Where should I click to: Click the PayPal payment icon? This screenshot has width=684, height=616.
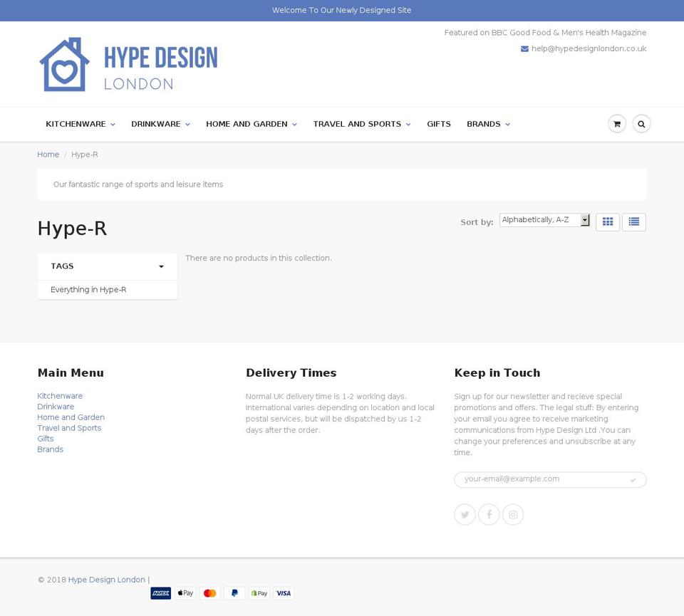(234, 593)
